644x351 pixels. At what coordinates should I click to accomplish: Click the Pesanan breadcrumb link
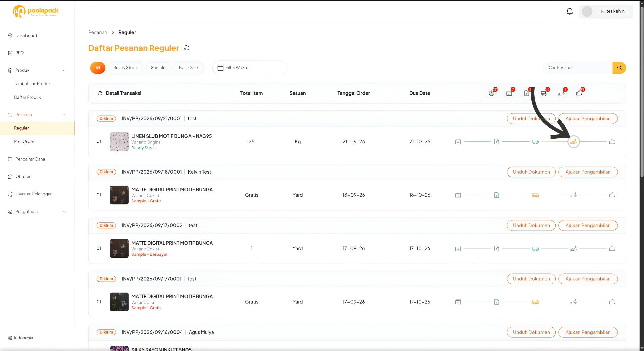[x=98, y=32]
